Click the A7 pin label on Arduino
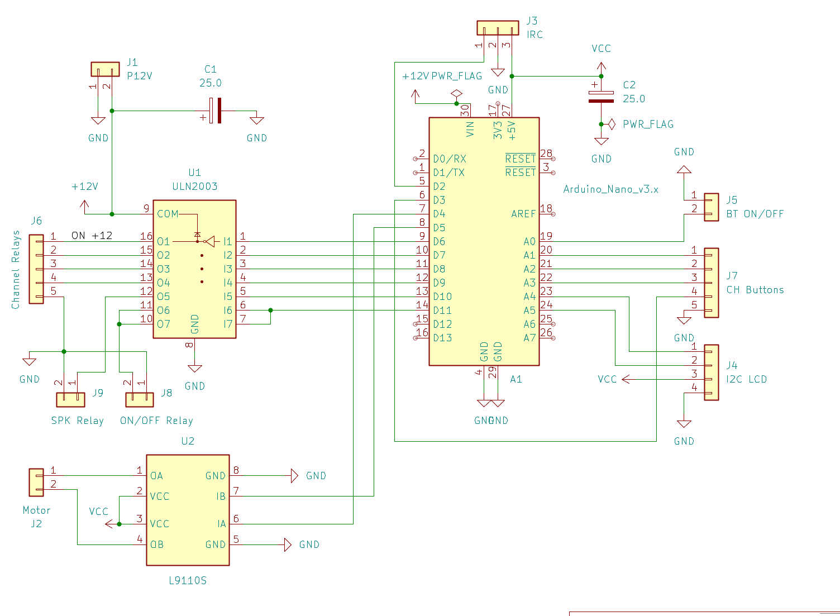 click(529, 338)
